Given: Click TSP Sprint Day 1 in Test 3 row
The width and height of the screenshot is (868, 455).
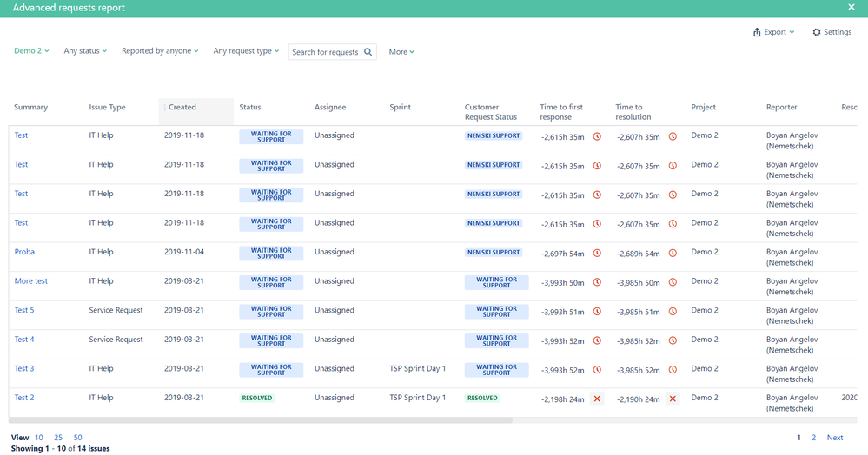Looking at the screenshot, I should click(417, 368).
